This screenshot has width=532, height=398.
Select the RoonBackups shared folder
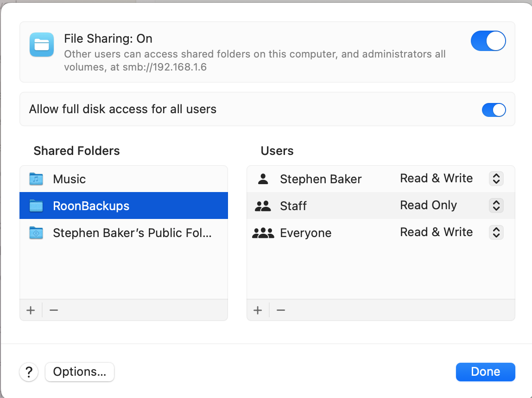coord(124,206)
